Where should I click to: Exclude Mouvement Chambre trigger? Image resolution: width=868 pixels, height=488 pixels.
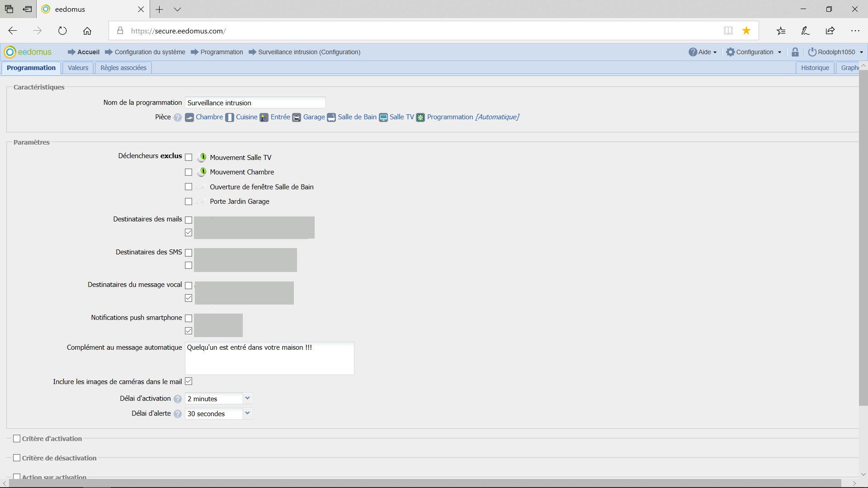pos(189,172)
